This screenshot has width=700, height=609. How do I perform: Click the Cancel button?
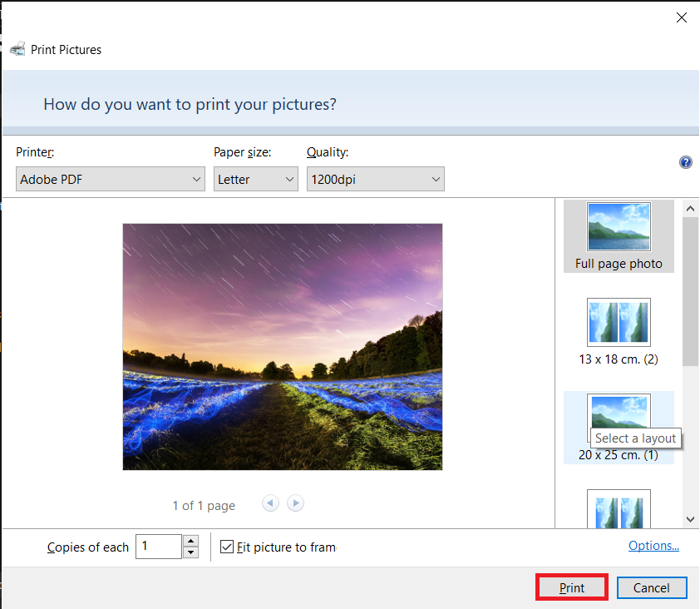pos(652,587)
